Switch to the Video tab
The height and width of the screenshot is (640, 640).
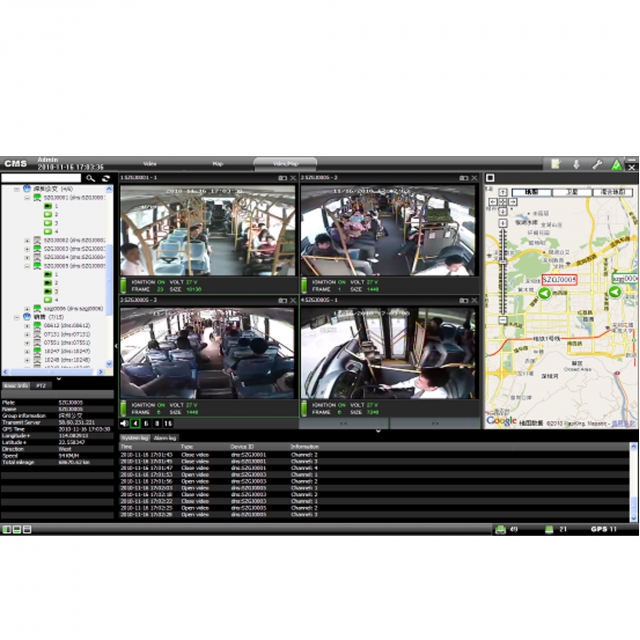click(150, 162)
